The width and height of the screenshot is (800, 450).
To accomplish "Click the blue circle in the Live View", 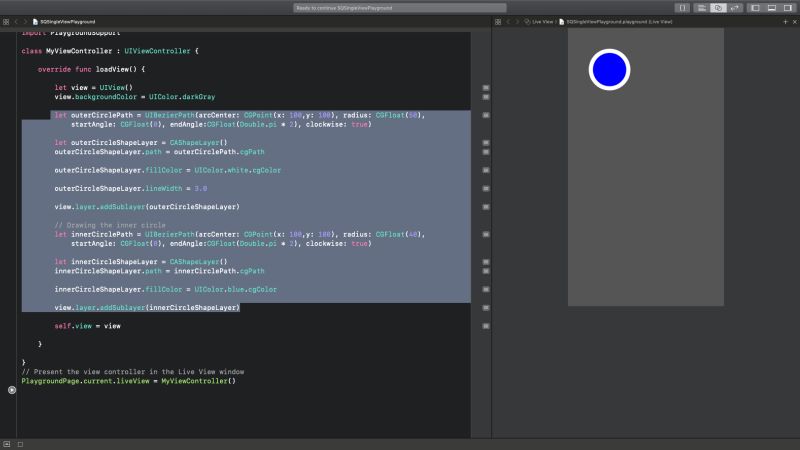I will 609,69.
